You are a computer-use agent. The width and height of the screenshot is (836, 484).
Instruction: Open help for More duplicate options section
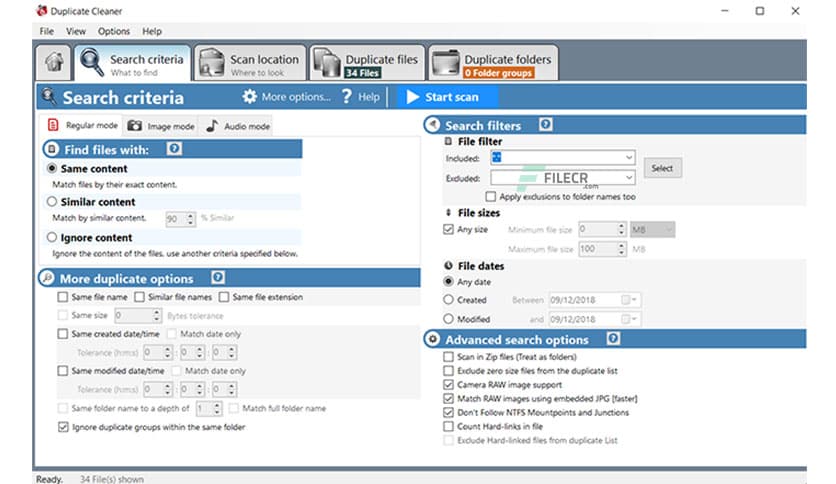coord(218,278)
